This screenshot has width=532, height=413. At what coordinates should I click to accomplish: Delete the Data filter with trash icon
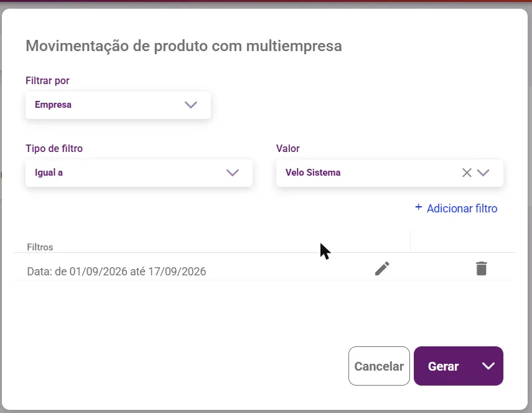(x=481, y=268)
